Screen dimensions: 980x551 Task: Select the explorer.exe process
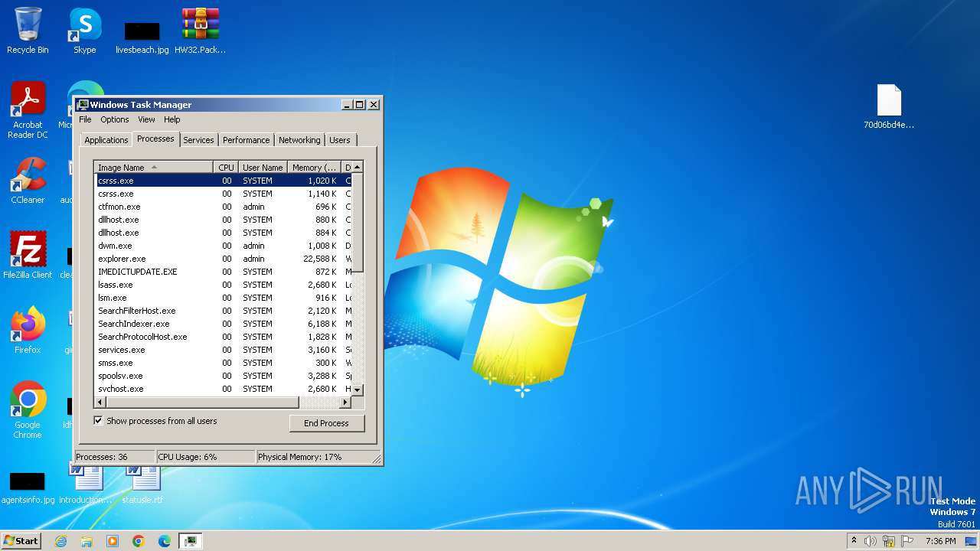click(223, 259)
